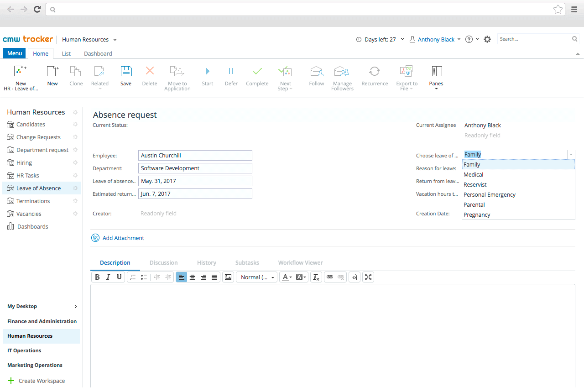Click the Recurrence icon
The image size is (584, 392).
point(375,71)
